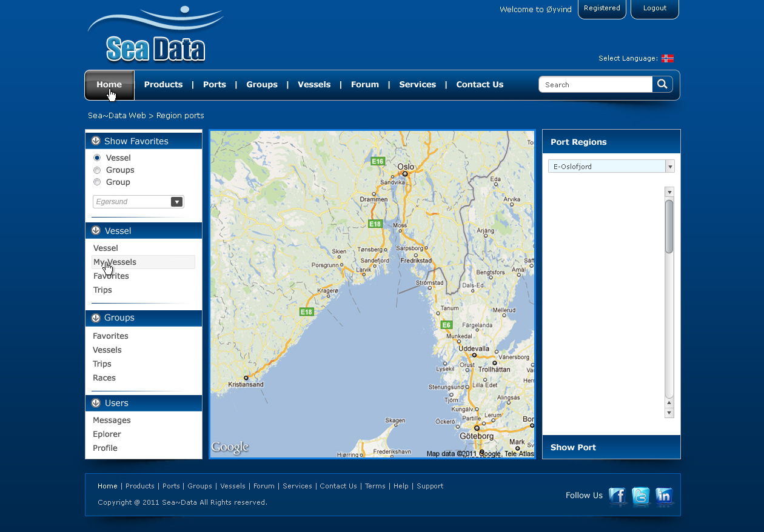Open the Egersund favorites dropdown

(x=176, y=202)
